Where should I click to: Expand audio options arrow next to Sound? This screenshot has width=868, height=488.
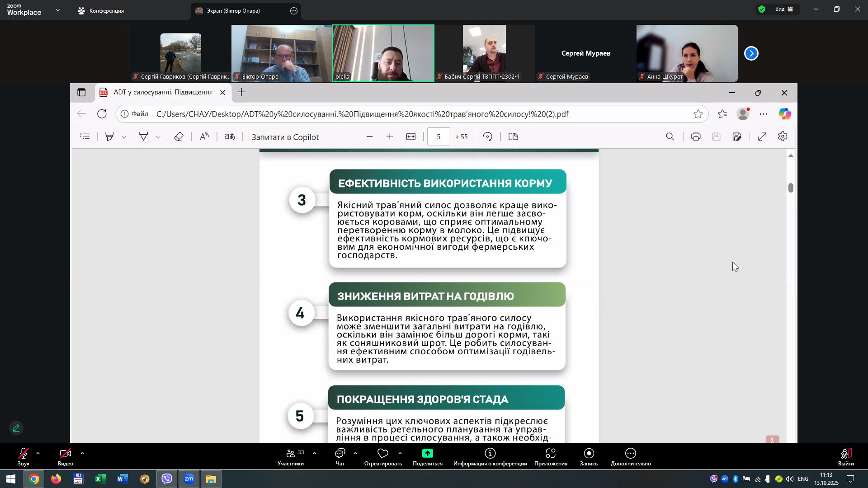pyautogui.click(x=38, y=453)
